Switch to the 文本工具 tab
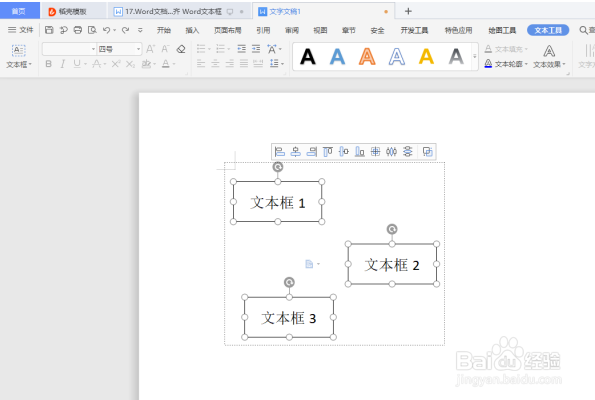Viewport: 595px width, 400px height. [548, 30]
